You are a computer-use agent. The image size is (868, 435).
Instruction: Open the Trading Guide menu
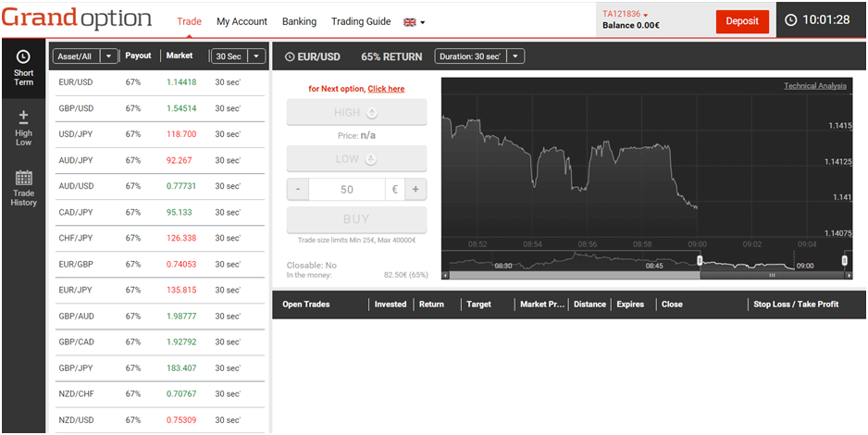tap(361, 21)
